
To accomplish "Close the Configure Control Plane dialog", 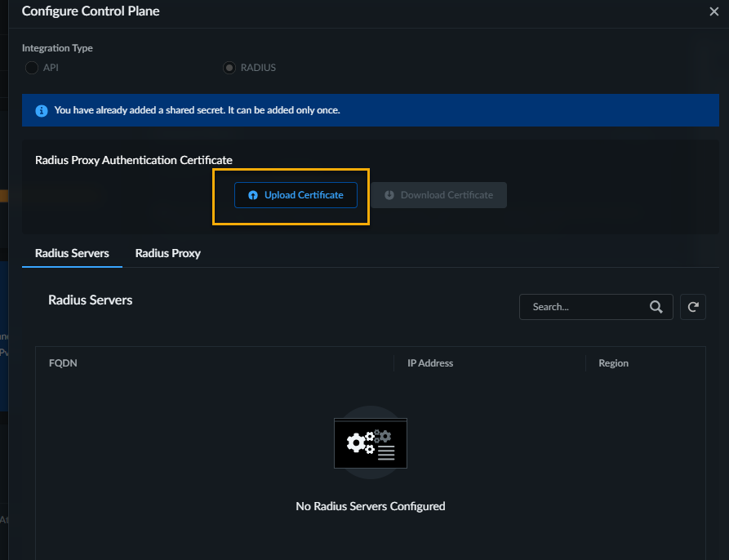I will coord(713,11).
